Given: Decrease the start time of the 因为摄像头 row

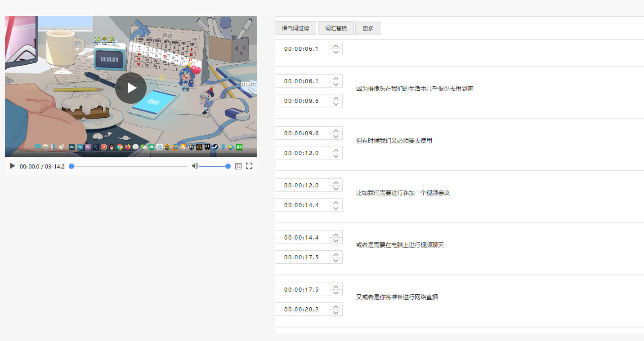Looking at the screenshot, I should pyautogui.click(x=336, y=84).
